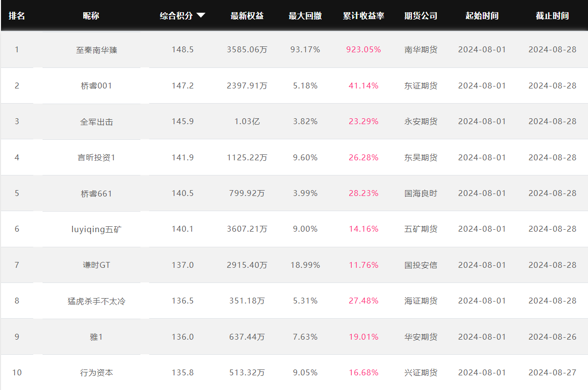The height and width of the screenshot is (390, 588).
Task: Click equity value 2397.91万
Action: (x=247, y=86)
